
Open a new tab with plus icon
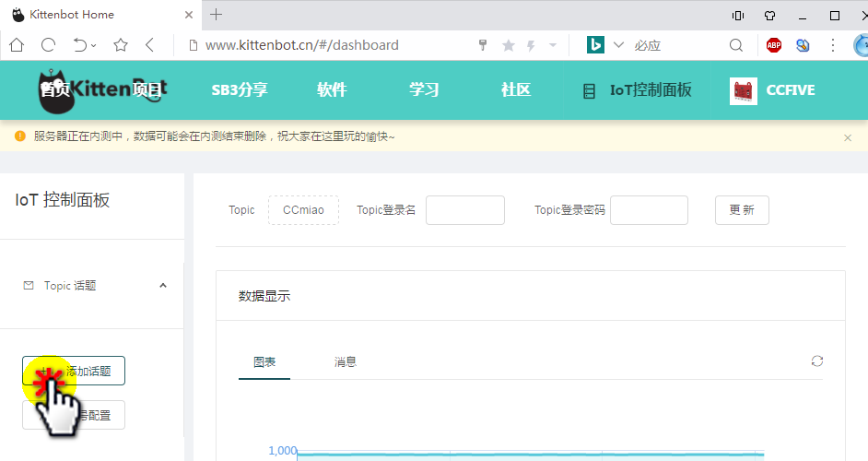click(x=217, y=15)
